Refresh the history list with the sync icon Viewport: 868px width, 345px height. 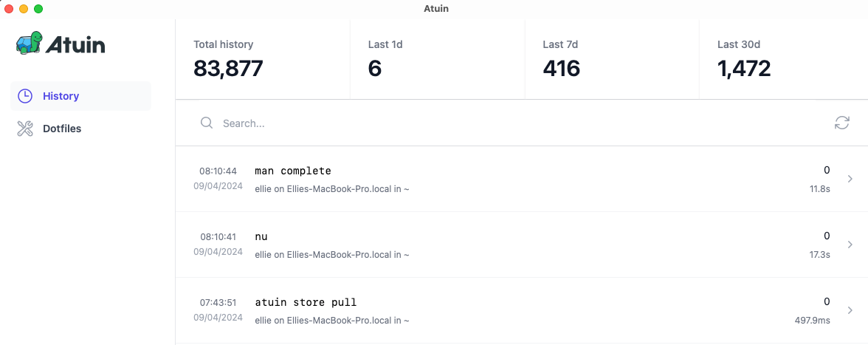pyautogui.click(x=842, y=123)
